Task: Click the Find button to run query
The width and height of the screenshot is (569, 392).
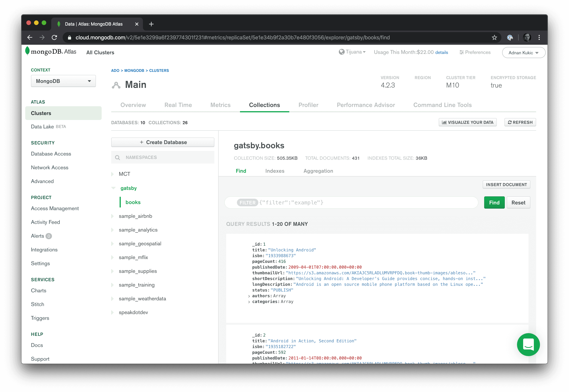Action: (x=494, y=202)
